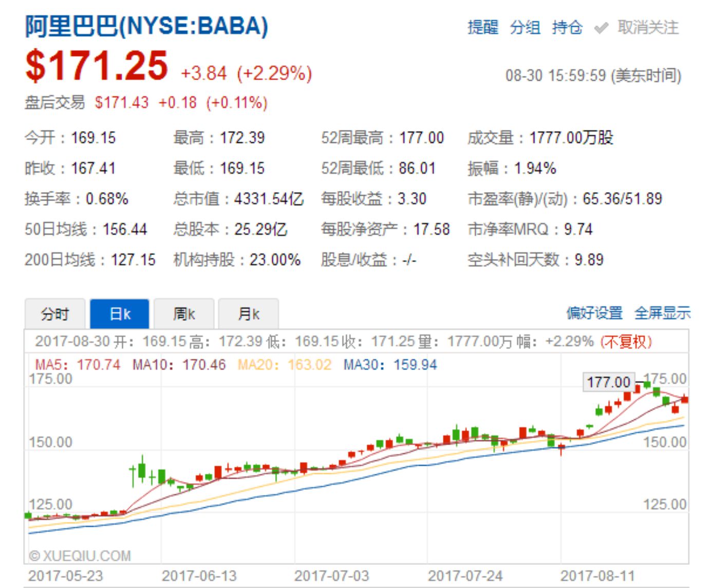Viewport: 711px width, 588px height.
Task: Click the 2017-08-11 date axis label
Action: coord(597,576)
